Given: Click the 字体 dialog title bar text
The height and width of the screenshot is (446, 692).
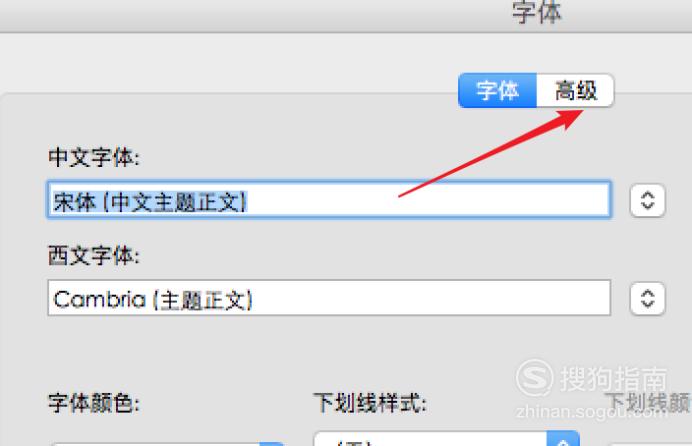Looking at the screenshot, I should (x=537, y=12).
